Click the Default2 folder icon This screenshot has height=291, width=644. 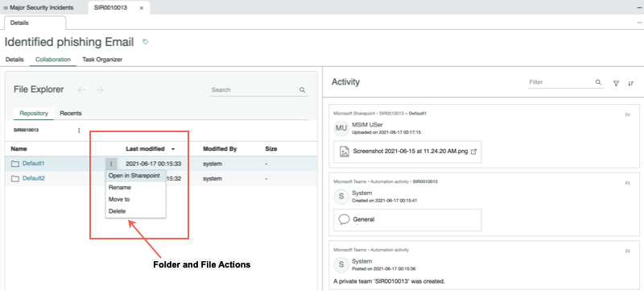15,179
